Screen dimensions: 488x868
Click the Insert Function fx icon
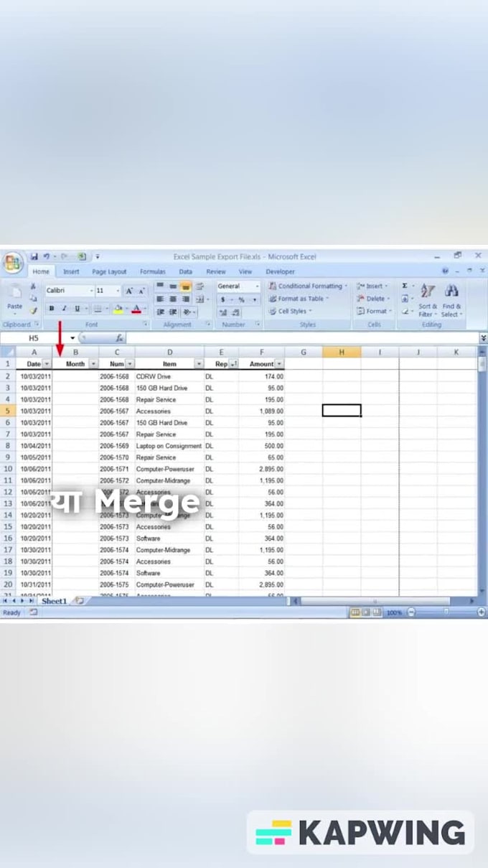point(119,337)
